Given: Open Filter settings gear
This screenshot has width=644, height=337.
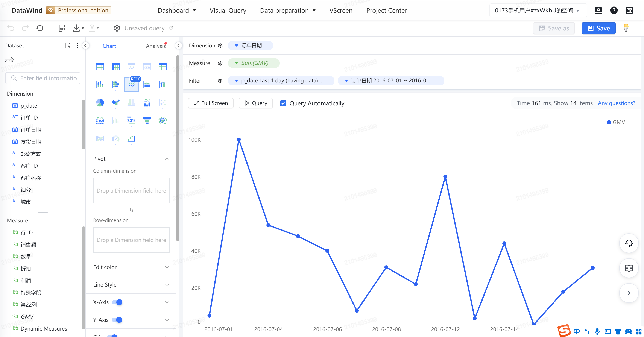Looking at the screenshot, I should click(x=220, y=81).
